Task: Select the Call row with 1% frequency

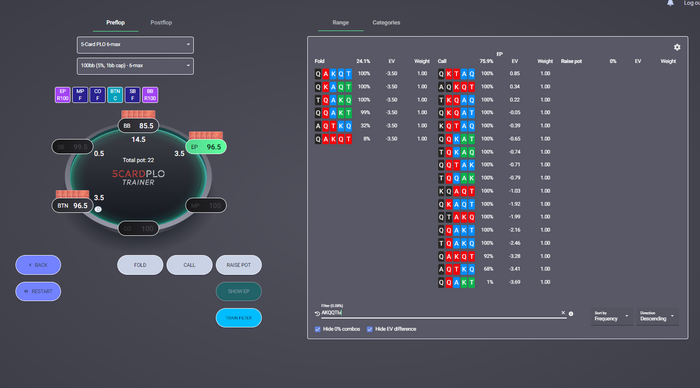Action: pyautogui.click(x=496, y=282)
